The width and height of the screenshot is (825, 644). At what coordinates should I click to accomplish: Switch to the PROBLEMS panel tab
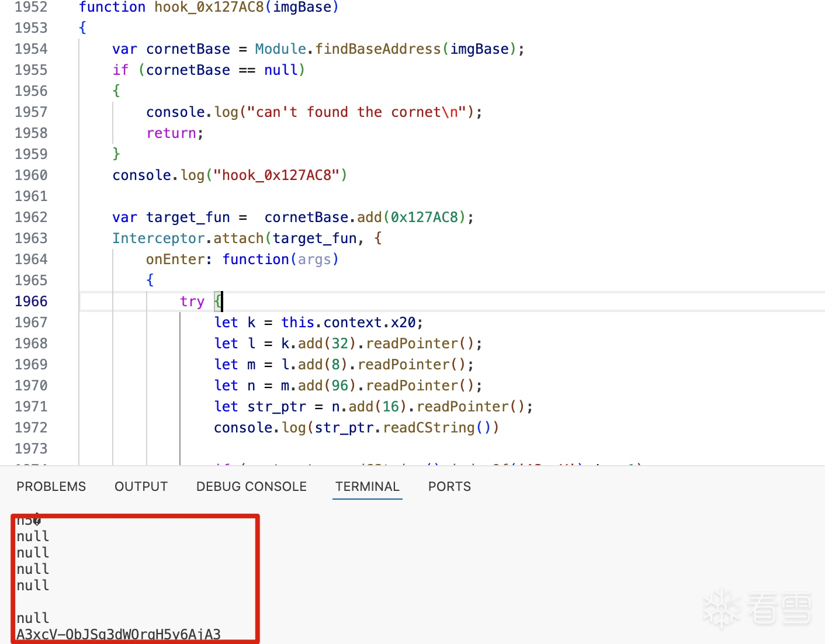(51, 486)
